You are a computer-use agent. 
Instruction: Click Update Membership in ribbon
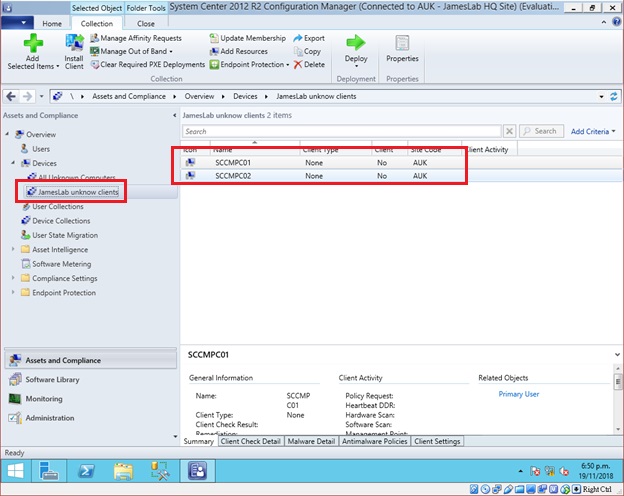coord(248,38)
